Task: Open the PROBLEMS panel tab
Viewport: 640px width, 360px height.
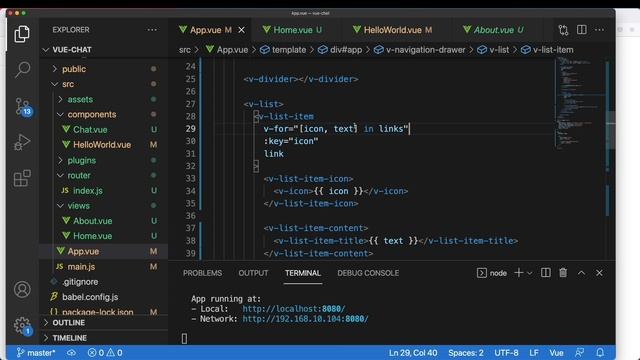Action: [x=202, y=273]
